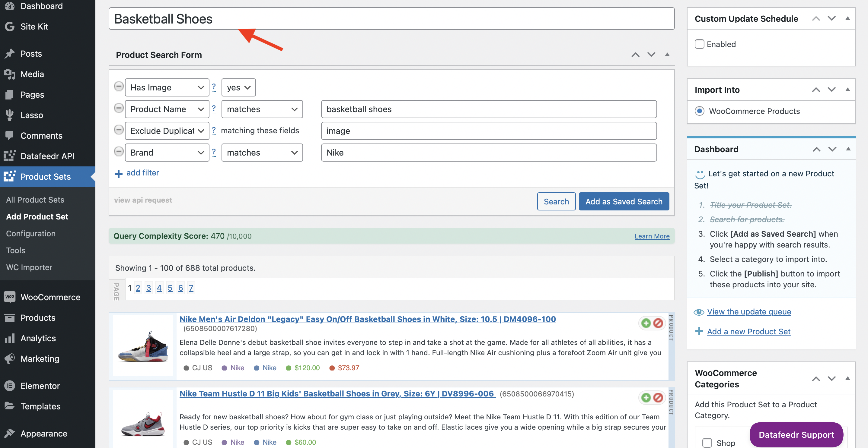The height and width of the screenshot is (448, 868).
Task: Go to results page 7
Action: coord(191,288)
